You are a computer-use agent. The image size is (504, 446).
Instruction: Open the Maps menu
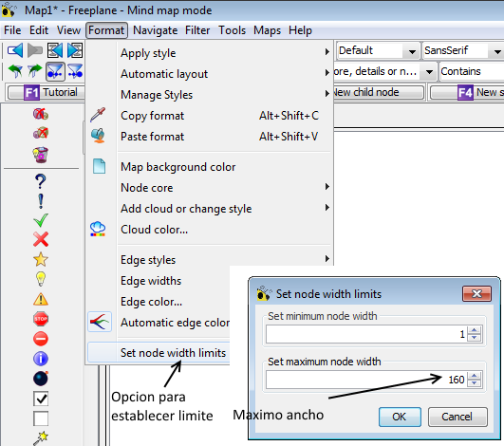click(267, 30)
